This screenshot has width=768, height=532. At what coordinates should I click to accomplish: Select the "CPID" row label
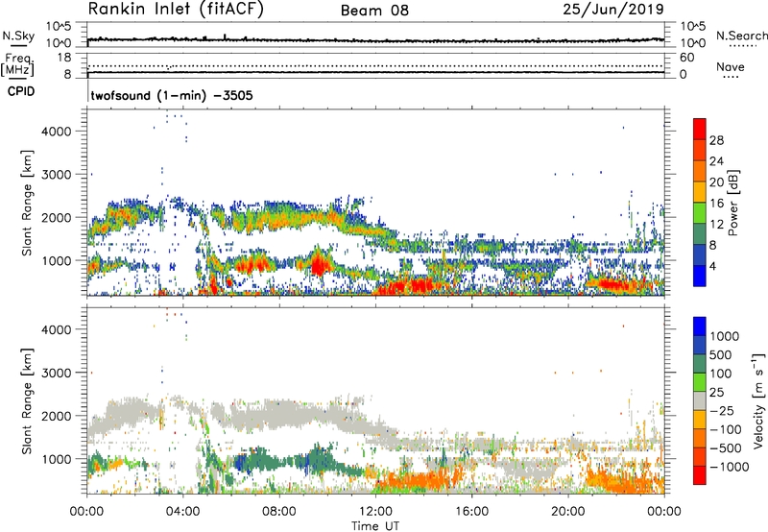coord(21,91)
